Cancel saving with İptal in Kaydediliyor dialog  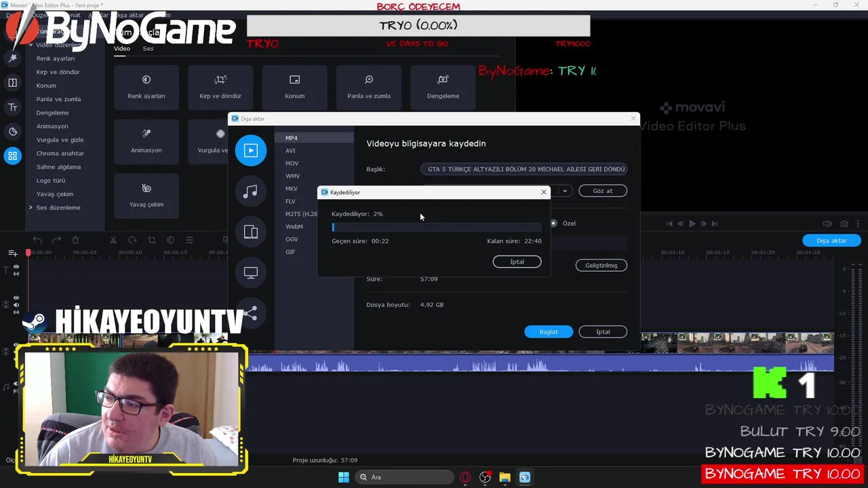[x=517, y=262]
